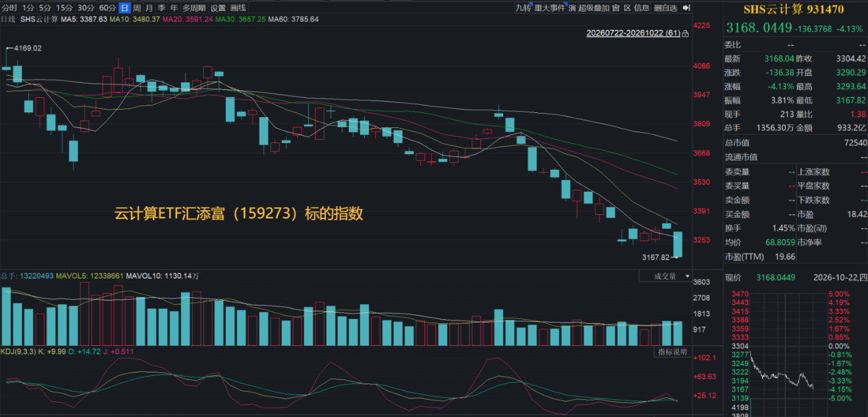Open the 窗 window layout tool
The image size is (868, 417).
(615, 8)
